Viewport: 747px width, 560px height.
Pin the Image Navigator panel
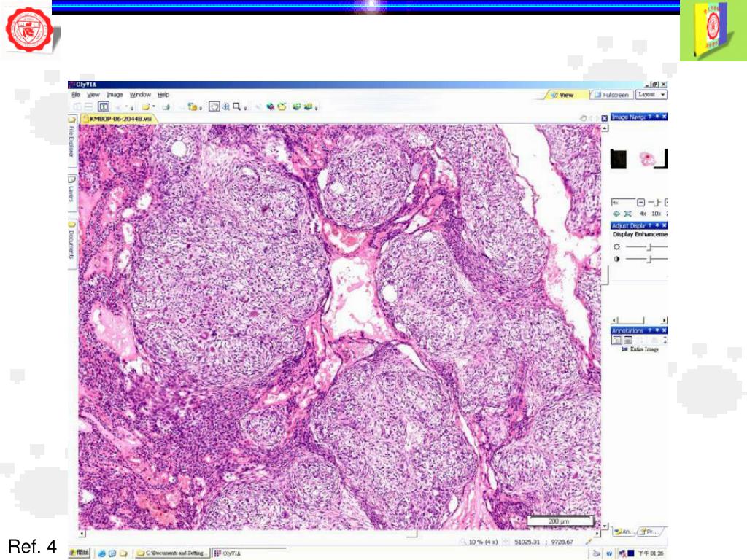pos(657,117)
